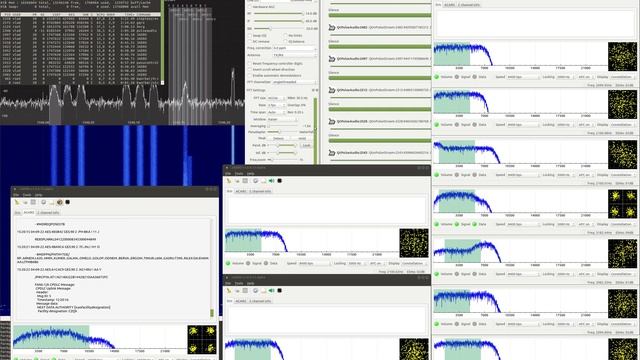The width and height of the screenshot is (640, 360).
Task: Adjust the Pand. dB range slider
Action: tap(283, 145)
